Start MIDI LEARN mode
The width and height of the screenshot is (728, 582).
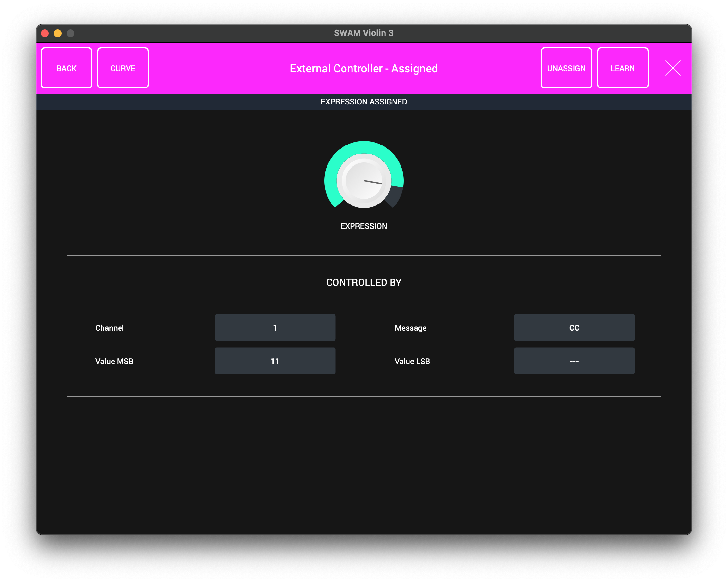[x=623, y=68]
